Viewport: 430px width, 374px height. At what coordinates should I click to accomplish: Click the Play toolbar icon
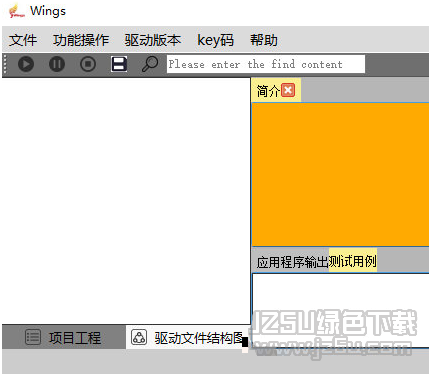pos(26,64)
